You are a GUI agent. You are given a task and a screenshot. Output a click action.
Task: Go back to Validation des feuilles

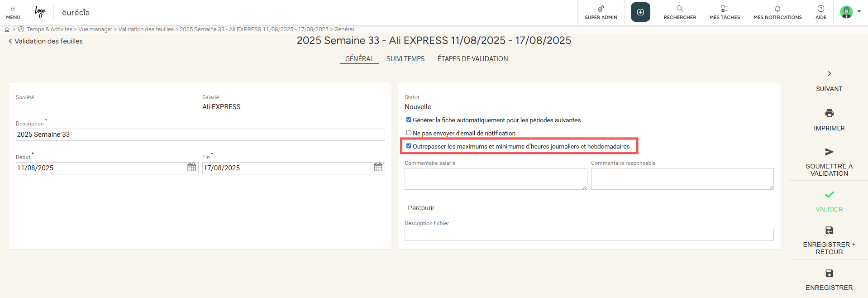click(45, 41)
